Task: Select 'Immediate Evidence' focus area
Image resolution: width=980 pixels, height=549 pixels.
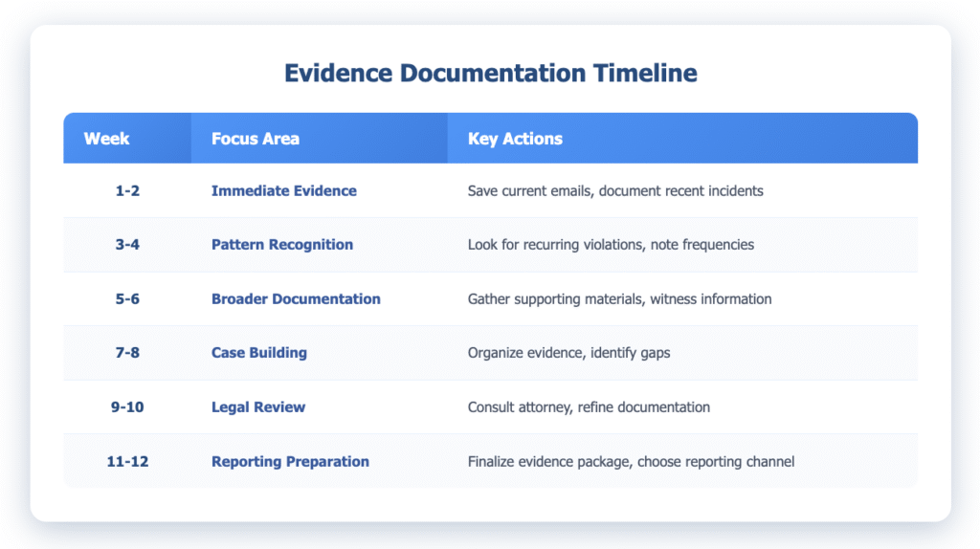Action: [x=283, y=190]
